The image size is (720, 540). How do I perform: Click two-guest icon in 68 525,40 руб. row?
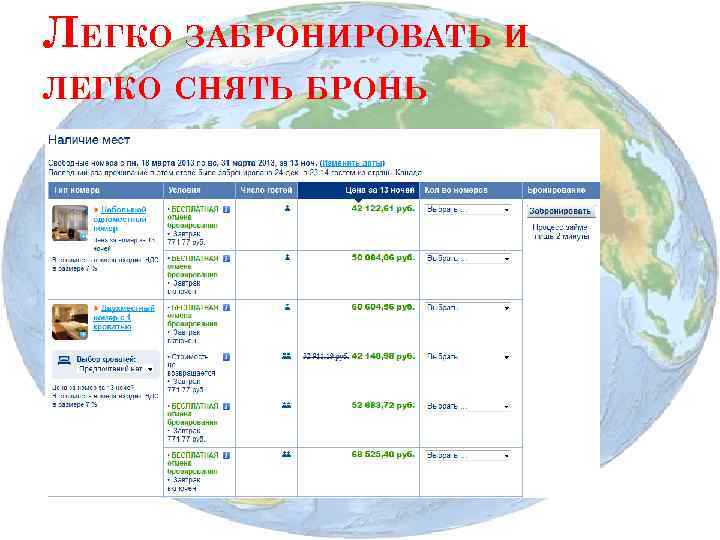(x=286, y=454)
